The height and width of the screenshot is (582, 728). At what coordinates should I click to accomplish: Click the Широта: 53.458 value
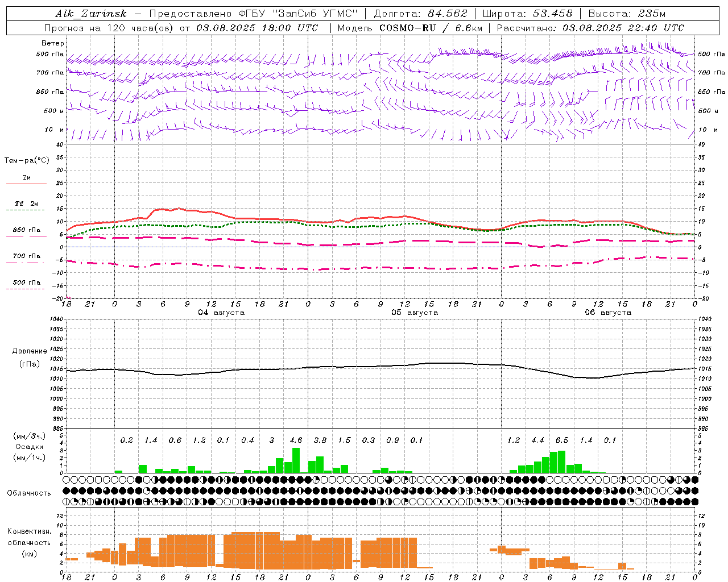(527, 14)
